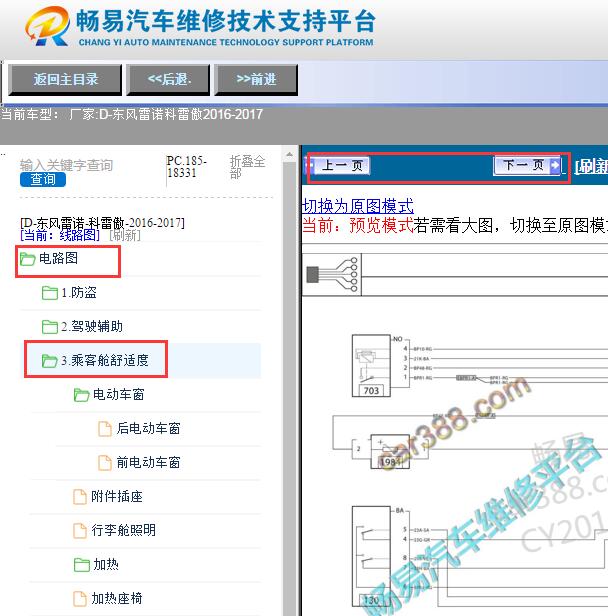Open the 后电动车窗 diagram
Image resolution: width=608 pixels, height=616 pixels.
(148, 428)
